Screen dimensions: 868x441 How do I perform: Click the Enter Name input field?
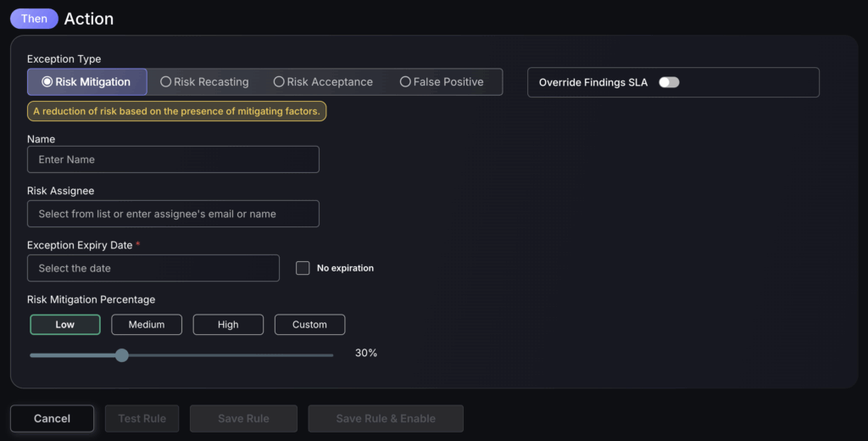coord(173,159)
